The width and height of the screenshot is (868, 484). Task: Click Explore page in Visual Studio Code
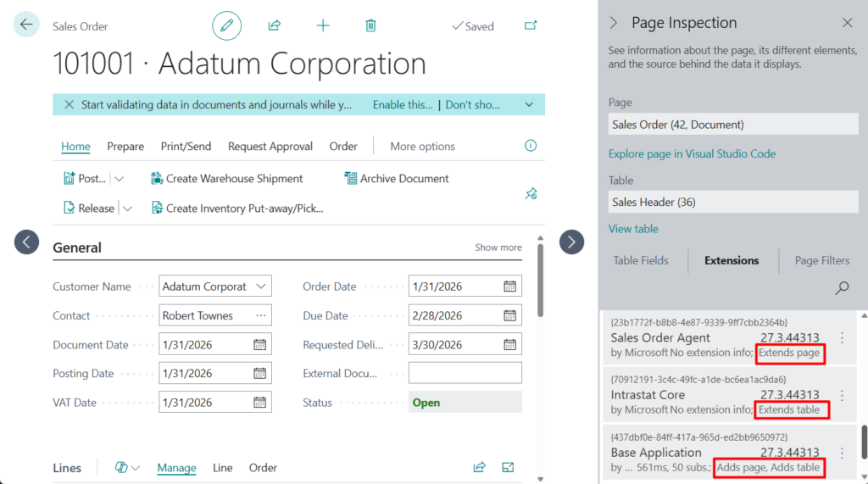point(692,153)
